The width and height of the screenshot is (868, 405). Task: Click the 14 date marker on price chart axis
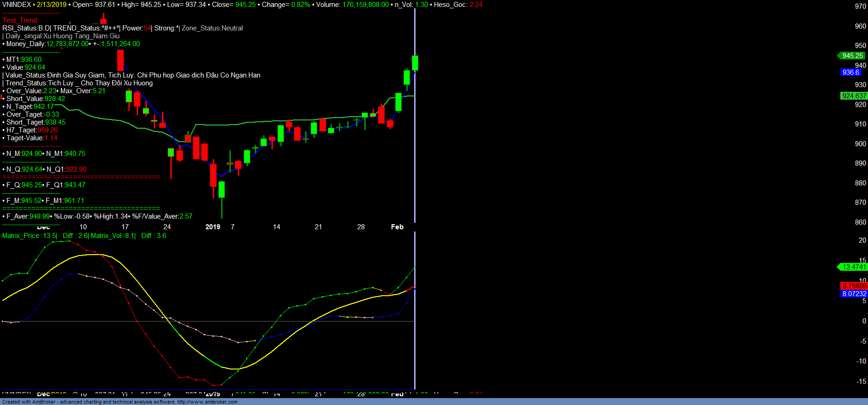(x=277, y=227)
